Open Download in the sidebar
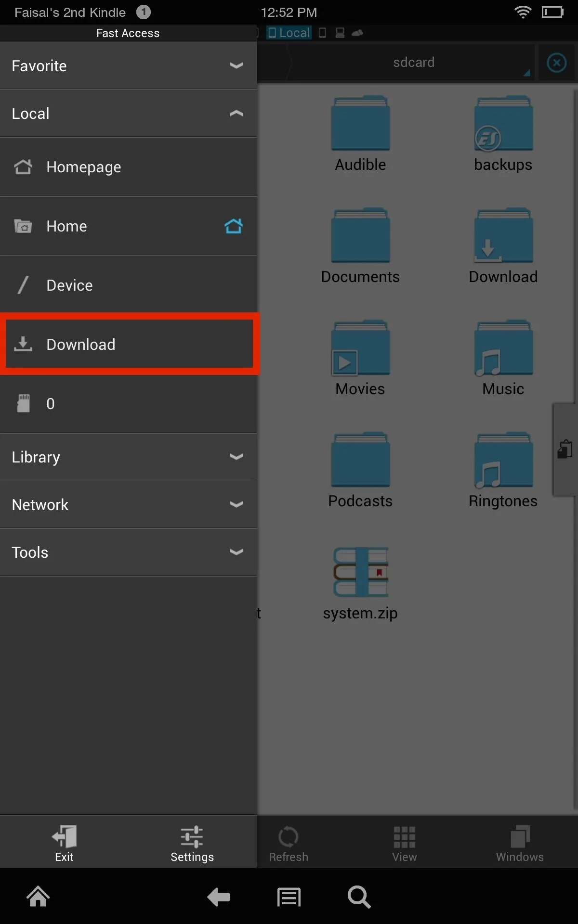Image resolution: width=578 pixels, height=924 pixels. pos(128,344)
